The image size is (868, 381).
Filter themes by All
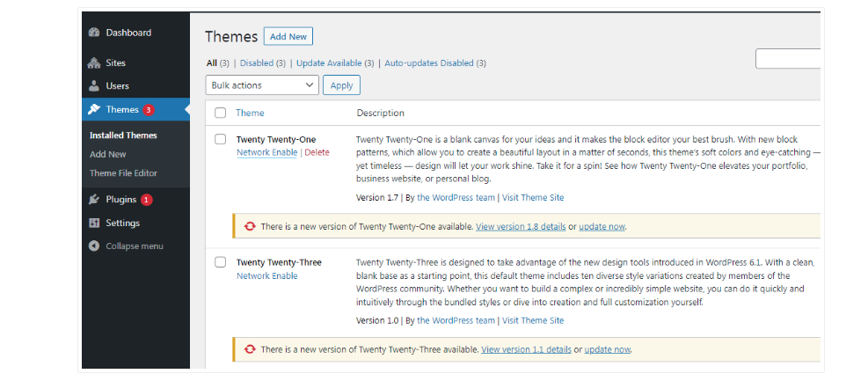tap(211, 63)
